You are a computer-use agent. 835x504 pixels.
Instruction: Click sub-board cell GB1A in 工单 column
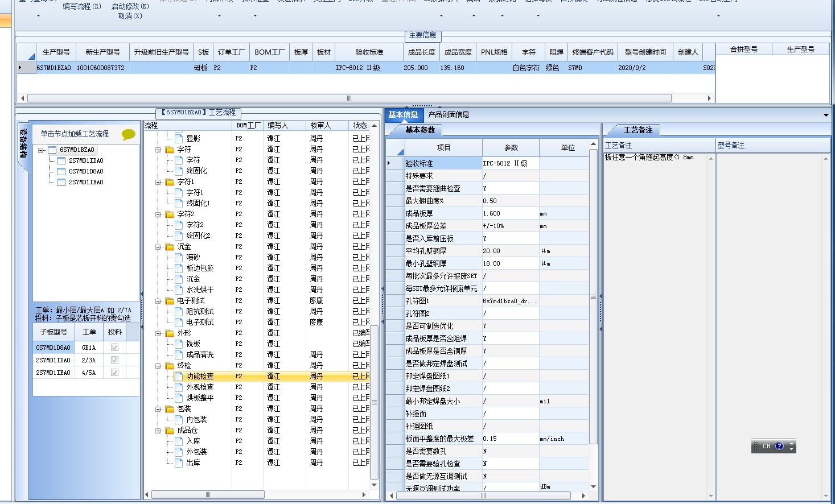[x=89, y=348]
